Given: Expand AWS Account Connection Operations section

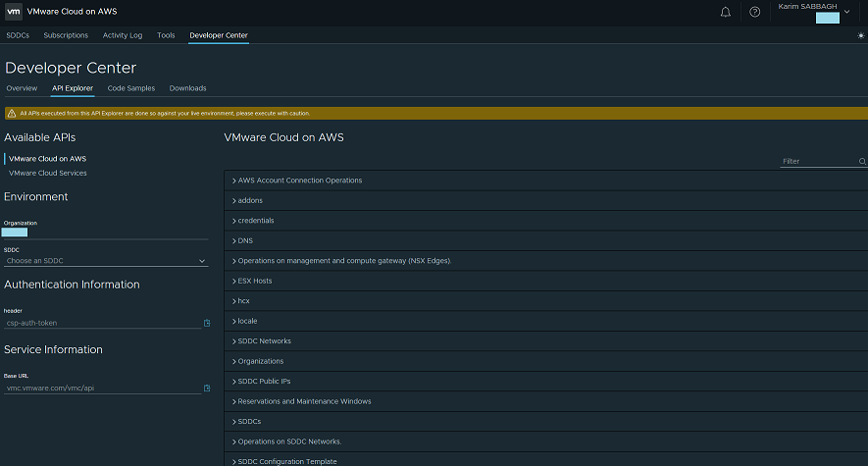Looking at the screenshot, I should (x=299, y=181).
